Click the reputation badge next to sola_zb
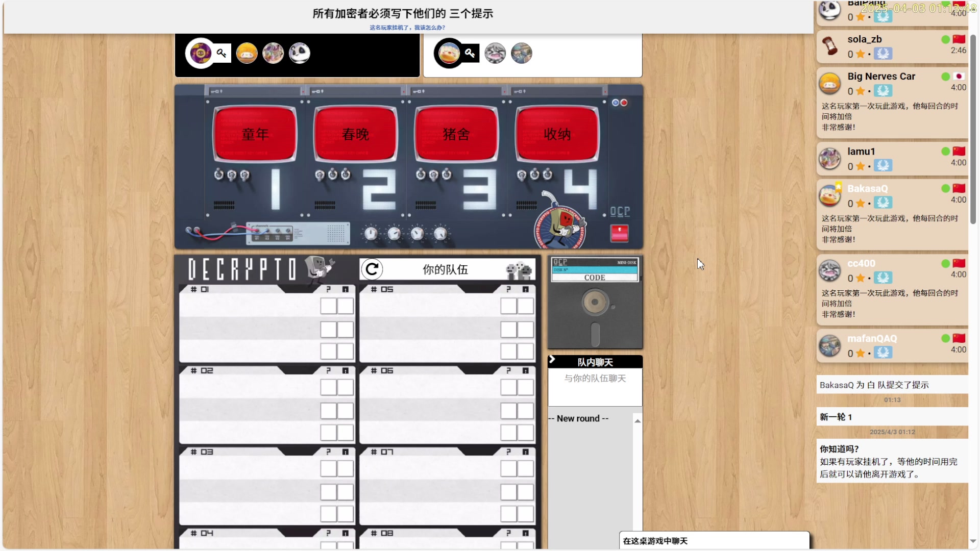Viewport: 980px width, 551px height. [x=883, y=54]
